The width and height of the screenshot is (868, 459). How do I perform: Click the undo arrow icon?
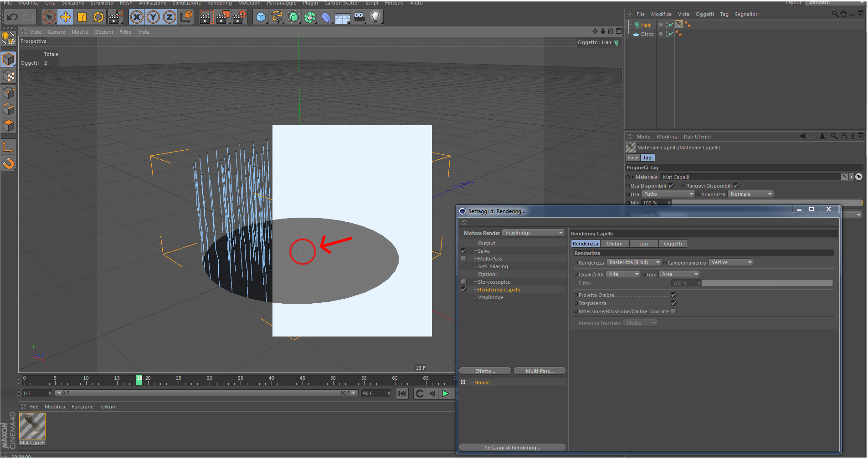pos(12,17)
